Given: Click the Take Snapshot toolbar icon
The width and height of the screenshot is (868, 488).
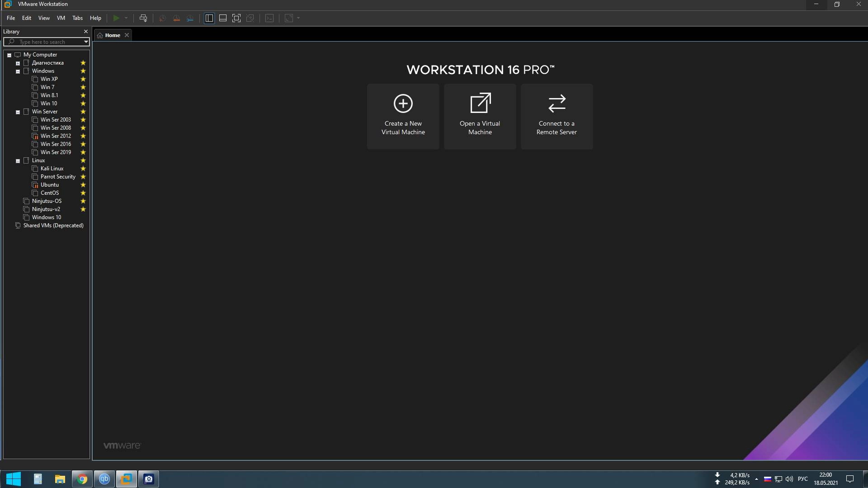Looking at the screenshot, I should tap(163, 18).
